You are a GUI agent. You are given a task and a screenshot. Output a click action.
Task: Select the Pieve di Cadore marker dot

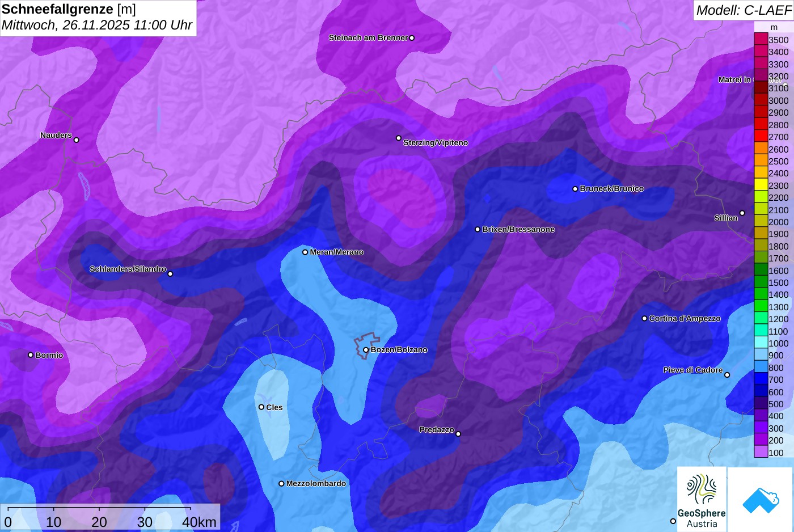coord(727,375)
